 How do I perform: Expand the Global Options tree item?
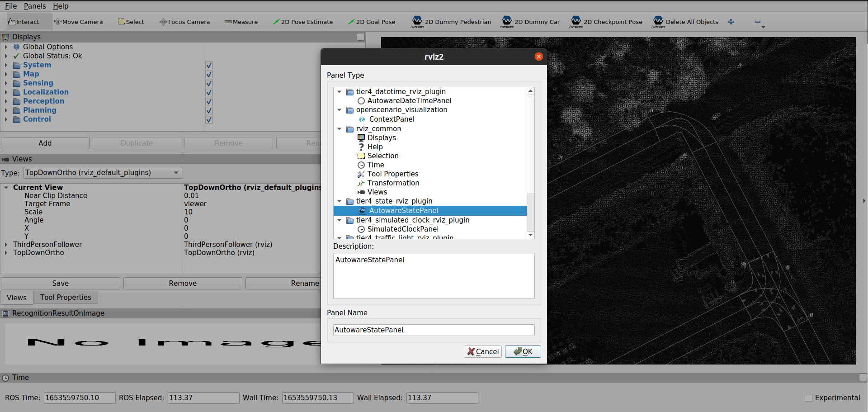[x=6, y=47]
